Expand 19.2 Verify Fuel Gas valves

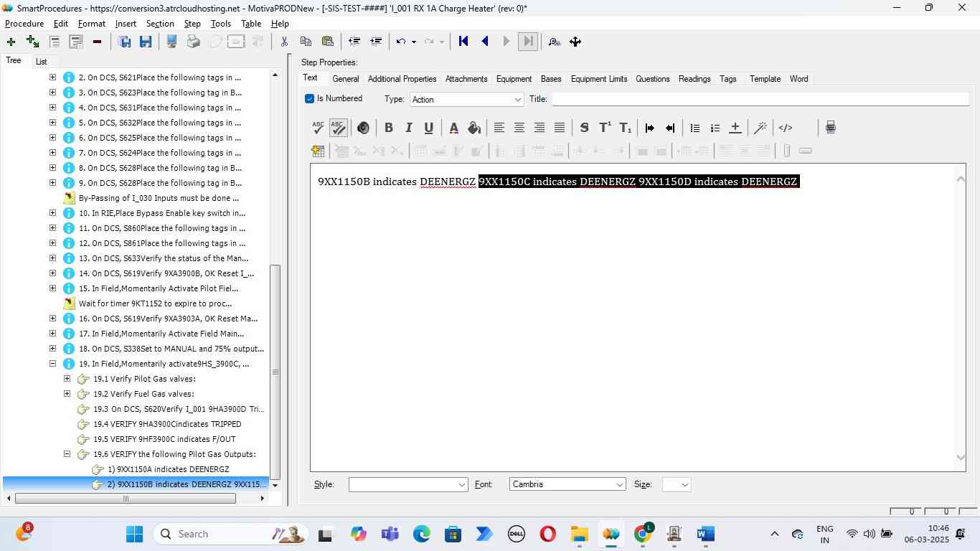[x=67, y=394]
